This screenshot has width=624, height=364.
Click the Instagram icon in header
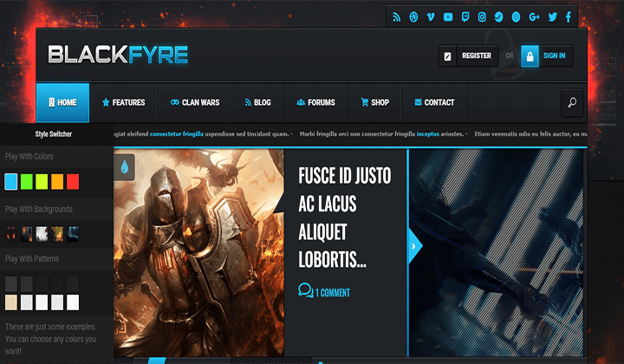(482, 17)
